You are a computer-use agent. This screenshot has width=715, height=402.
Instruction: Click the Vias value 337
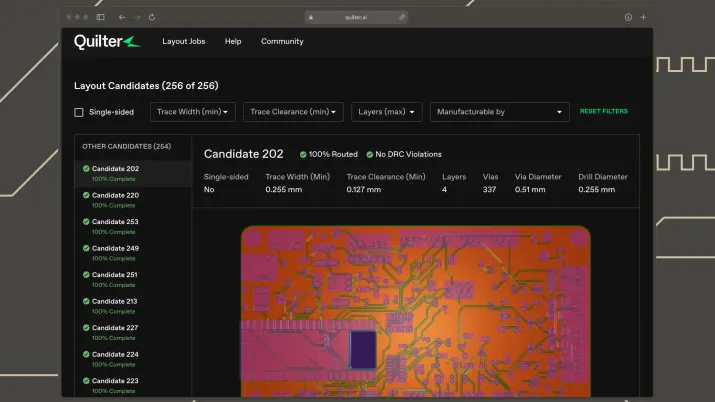(489, 190)
